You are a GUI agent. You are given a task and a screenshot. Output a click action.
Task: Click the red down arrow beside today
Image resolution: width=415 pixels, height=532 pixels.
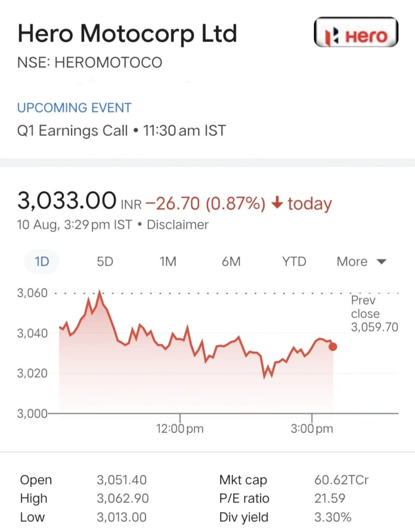[277, 203]
